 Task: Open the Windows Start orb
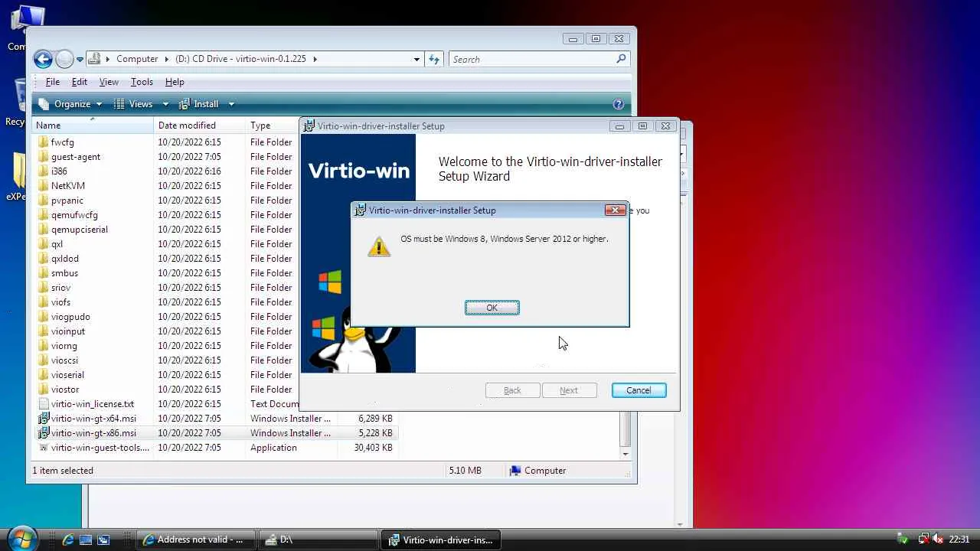pyautogui.click(x=21, y=538)
